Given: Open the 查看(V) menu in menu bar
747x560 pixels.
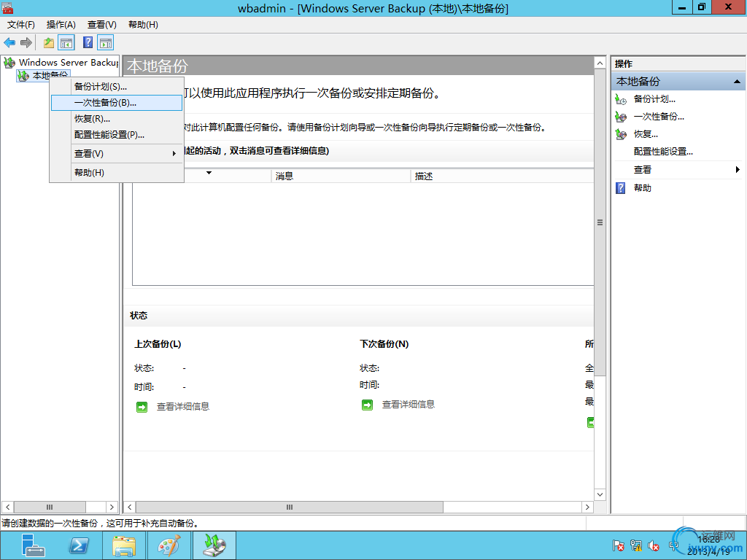Looking at the screenshot, I should 102,25.
